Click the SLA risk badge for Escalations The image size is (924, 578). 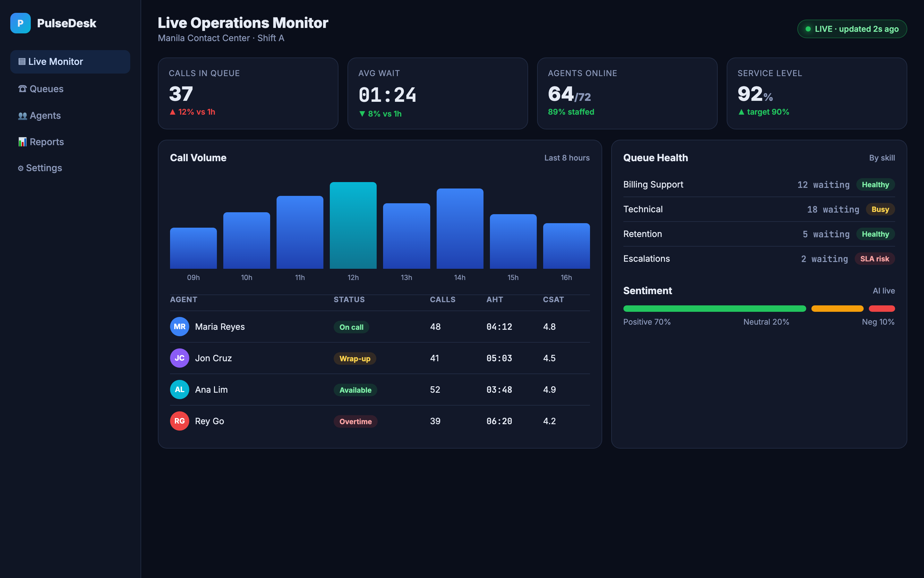[874, 259]
